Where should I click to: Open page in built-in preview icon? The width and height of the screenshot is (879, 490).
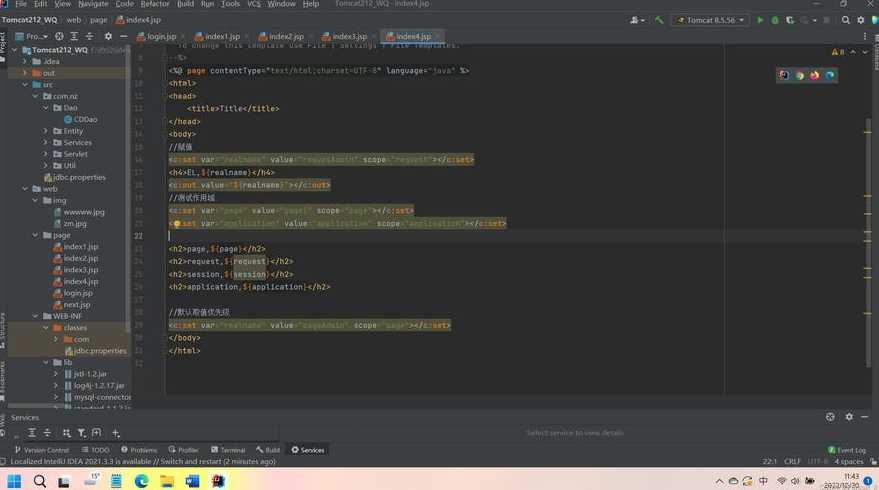784,75
